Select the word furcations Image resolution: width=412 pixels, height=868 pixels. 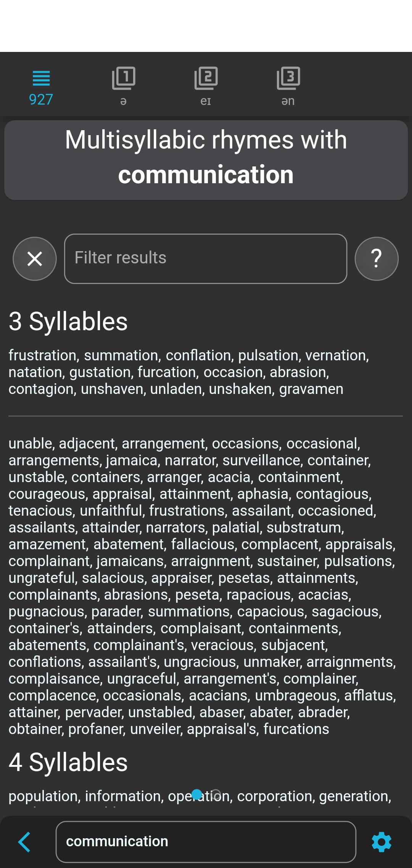click(296, 729)
